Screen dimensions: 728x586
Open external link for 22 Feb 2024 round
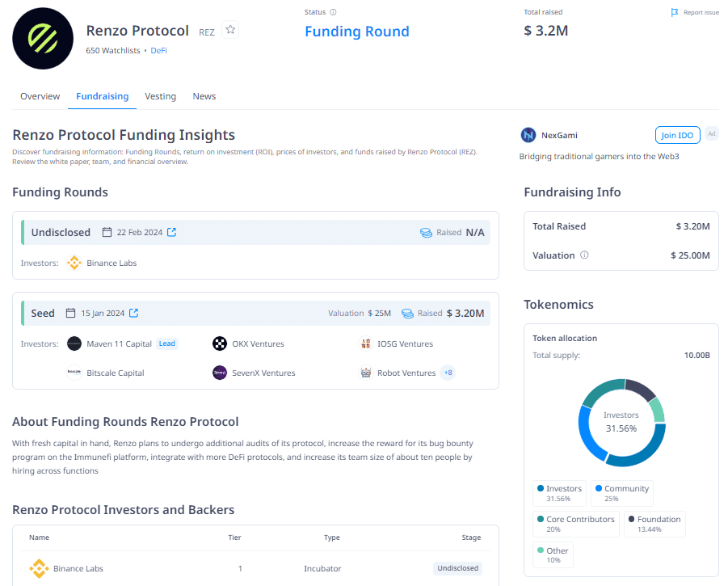pyautogui.click(x=172, y=232)
